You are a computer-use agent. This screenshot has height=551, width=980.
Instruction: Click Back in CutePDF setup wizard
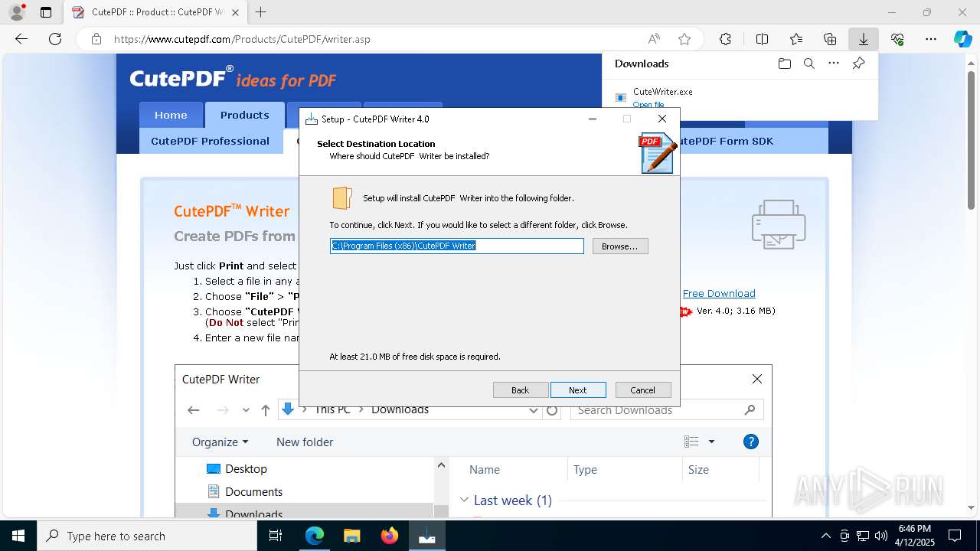pos(521,390)
